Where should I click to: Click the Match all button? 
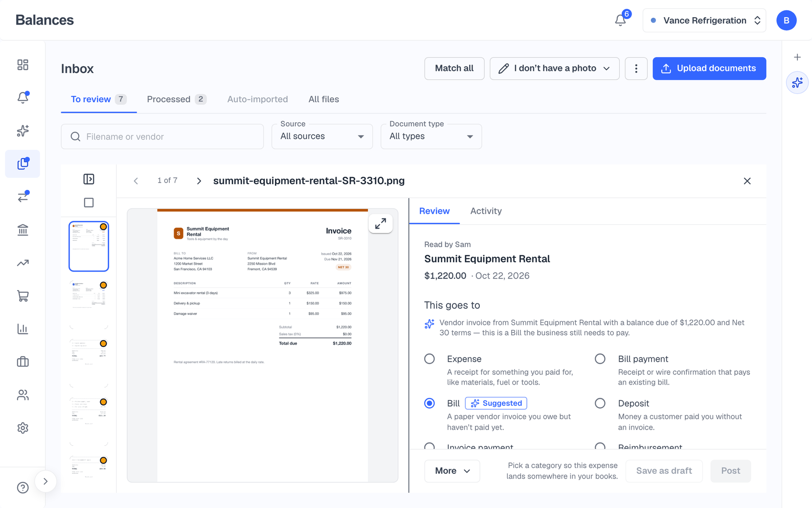click(454, 69)
